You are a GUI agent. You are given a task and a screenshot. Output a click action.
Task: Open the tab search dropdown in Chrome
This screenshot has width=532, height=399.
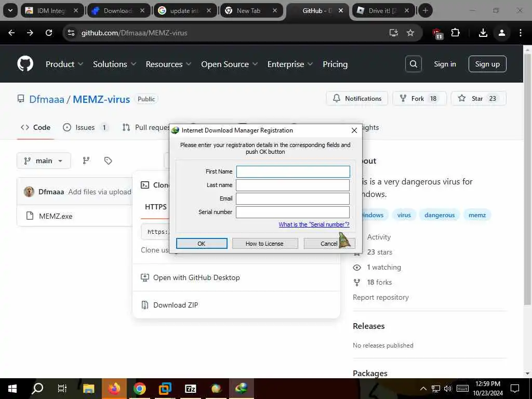10,10
